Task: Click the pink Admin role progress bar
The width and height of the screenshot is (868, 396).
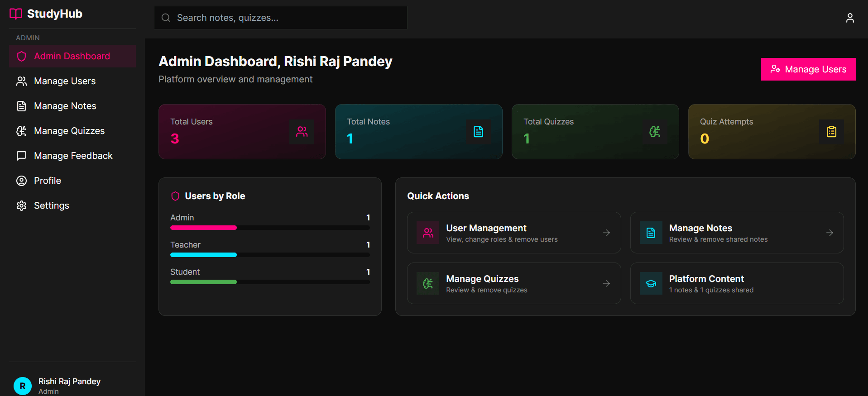Action: coord(203,228)
